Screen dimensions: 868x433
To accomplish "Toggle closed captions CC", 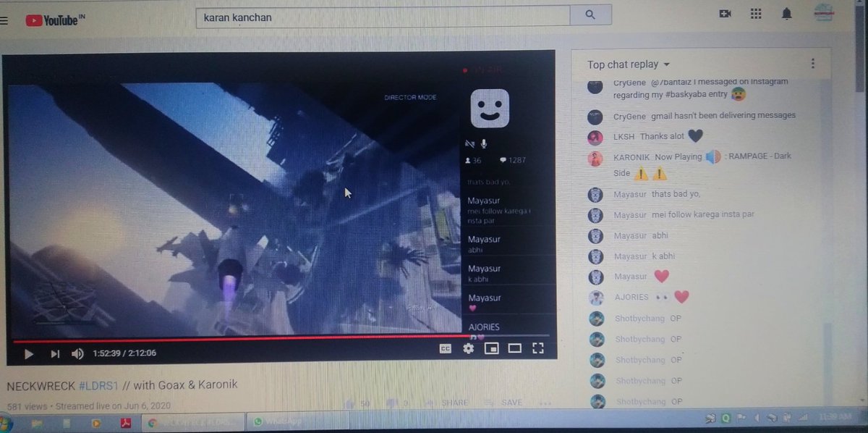I will coord(446,348).
